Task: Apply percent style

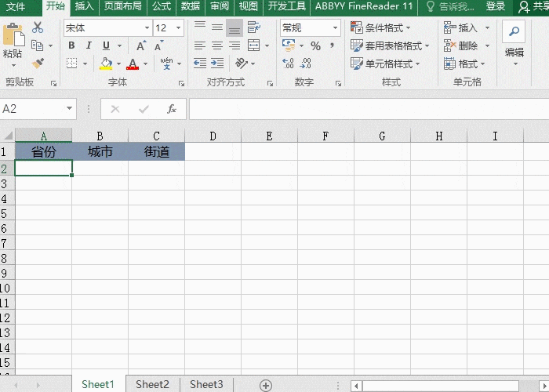Action: click(315, 45)
